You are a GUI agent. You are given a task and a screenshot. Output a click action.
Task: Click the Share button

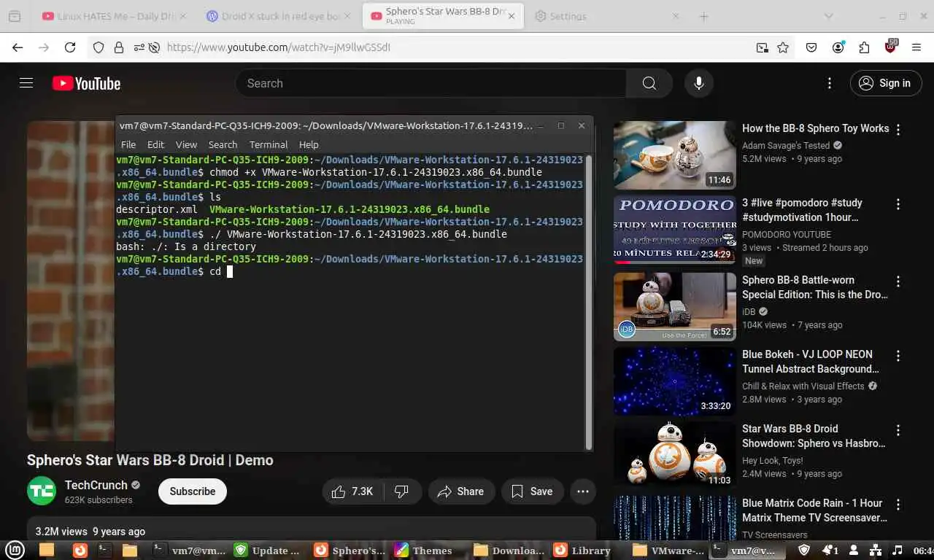click(461, 491)
